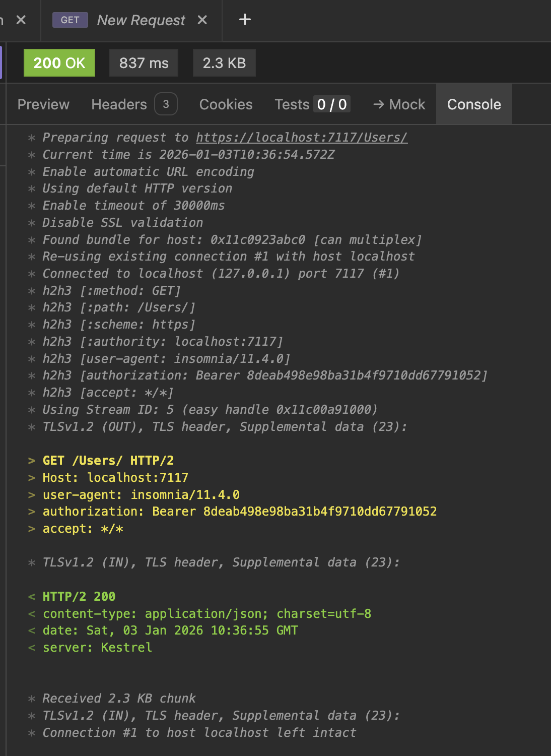Click the yellow GET /Users/ HTTP/2 line
551x756 pixels.
(108, 461)
